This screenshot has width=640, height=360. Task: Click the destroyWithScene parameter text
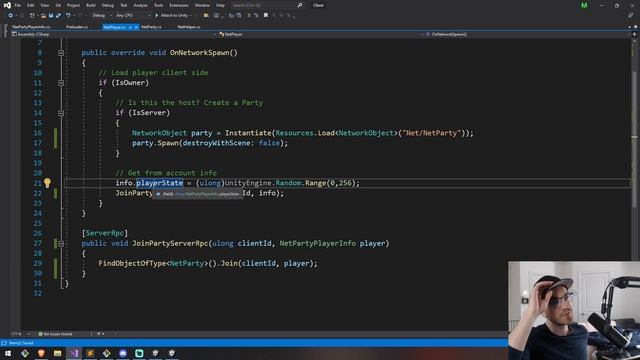click(x=216, y=143)
